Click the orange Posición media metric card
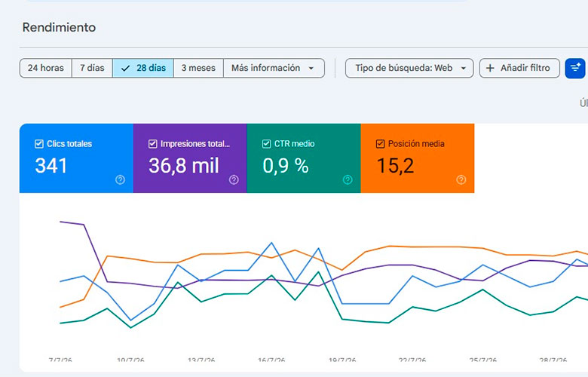Image resolution: width=588 pixels, height=377 pixels. 418,158
